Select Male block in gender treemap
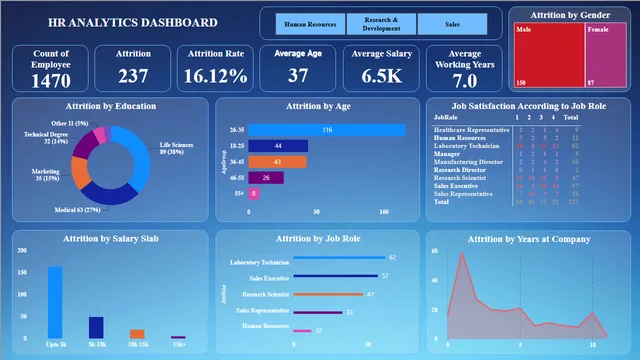 (x=549, y=55)
